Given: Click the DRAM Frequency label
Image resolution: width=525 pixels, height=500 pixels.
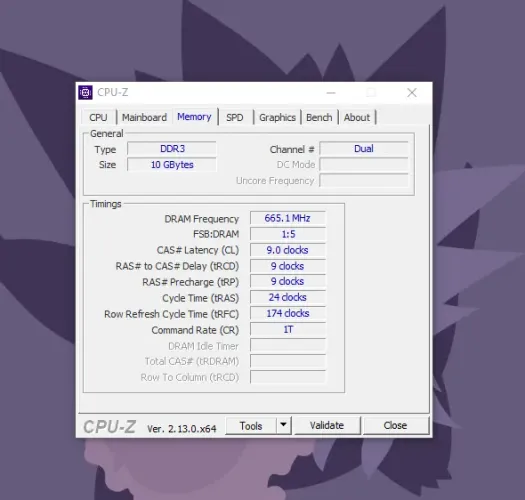Looking at the screenshot, I should 202,219.
